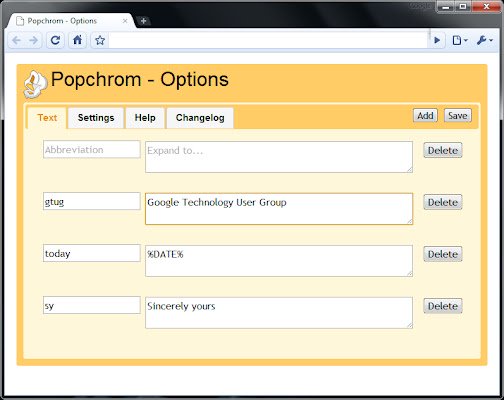Click the browser address bar
The image size is (504, 400).
pos(268,41)
